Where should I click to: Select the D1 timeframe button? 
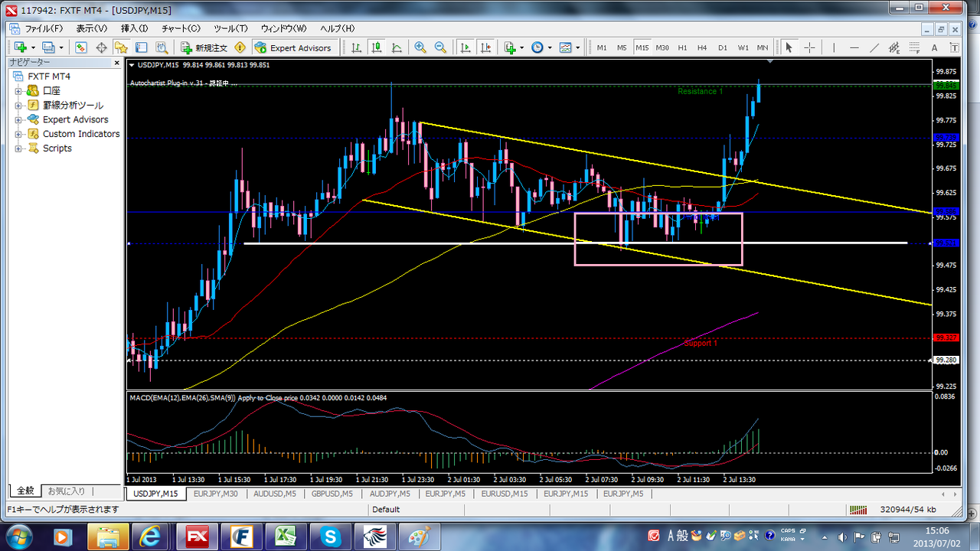click(x=723, y=47)
